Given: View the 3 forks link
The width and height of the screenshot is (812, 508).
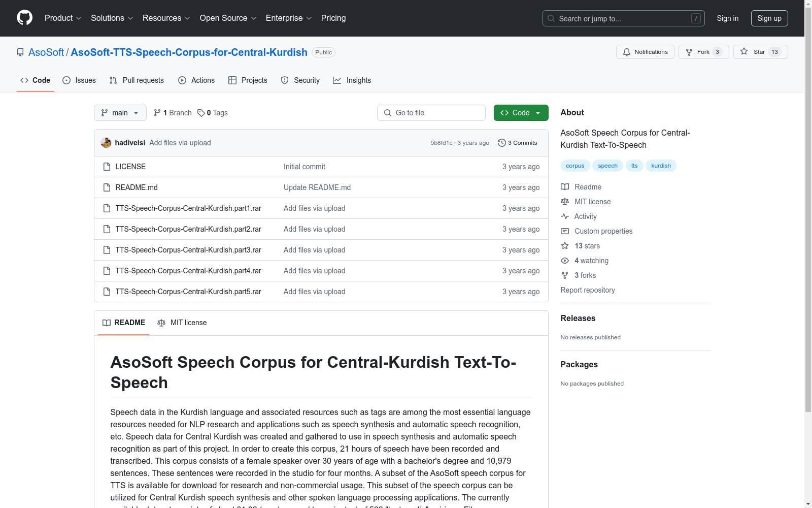Looking at the screenshot, I should [579, 275].
